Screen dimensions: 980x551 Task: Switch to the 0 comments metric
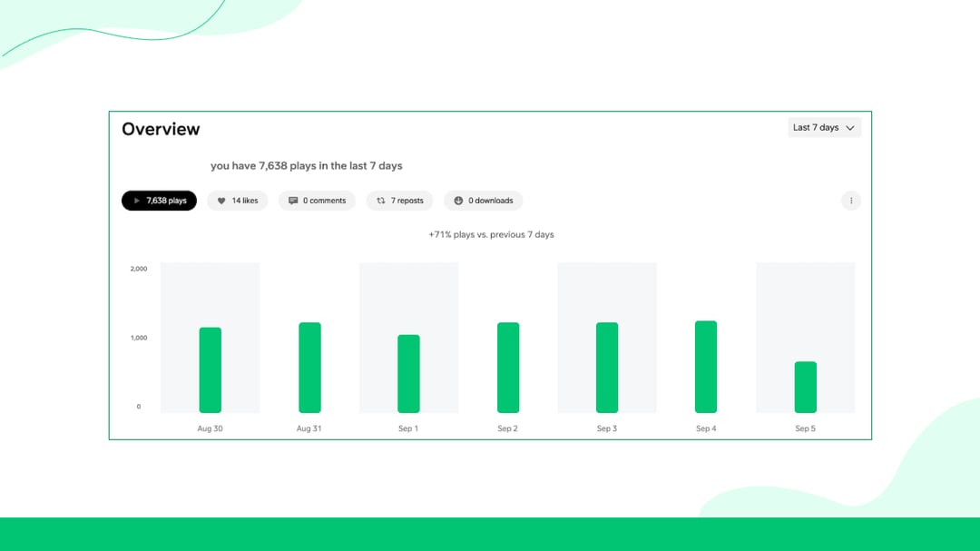[317, 201]
